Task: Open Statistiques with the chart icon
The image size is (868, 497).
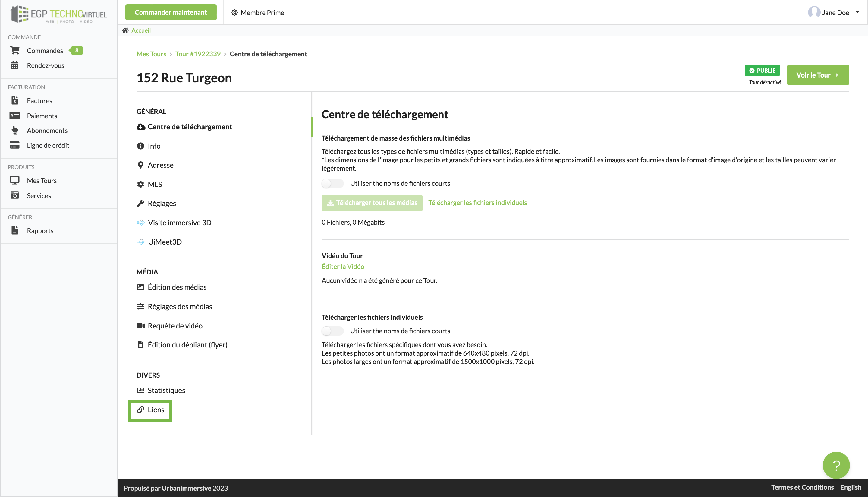Action: click(141, 390)
